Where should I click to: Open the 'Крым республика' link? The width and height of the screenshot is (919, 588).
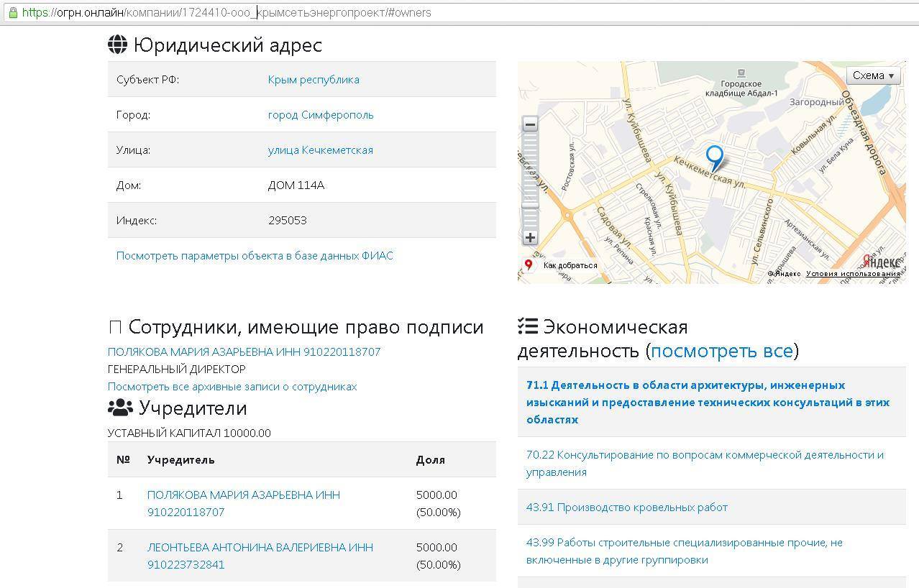(x=314, y=80)
